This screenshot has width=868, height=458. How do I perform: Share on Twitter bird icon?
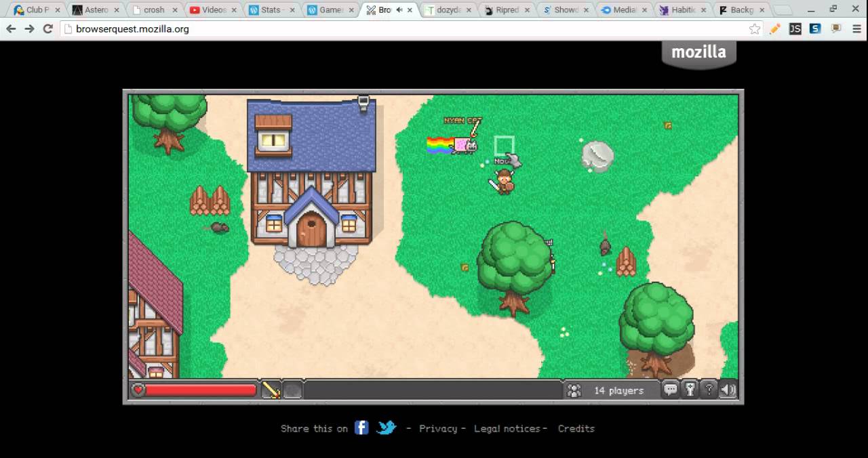387,428
